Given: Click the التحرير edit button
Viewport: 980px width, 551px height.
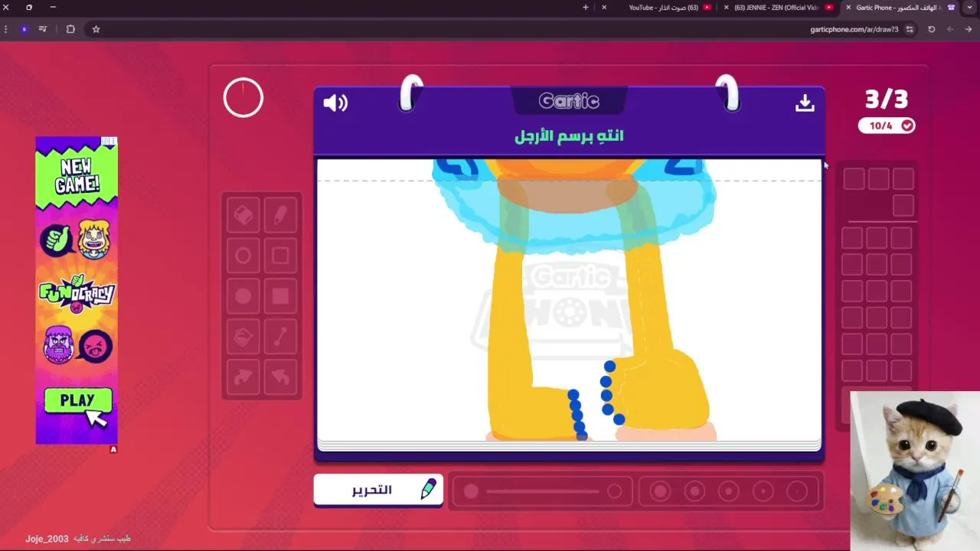Looking at the screenshot, I should click(378, 491).
